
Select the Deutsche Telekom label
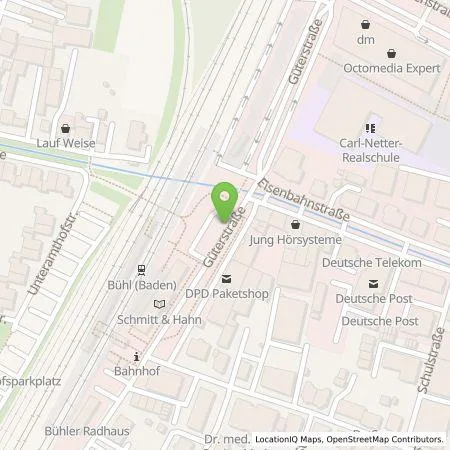(x=372, y=263)
